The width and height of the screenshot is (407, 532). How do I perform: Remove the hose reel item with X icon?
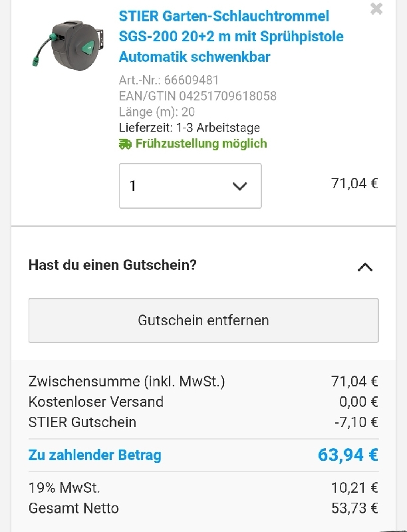tap(376, 9)
